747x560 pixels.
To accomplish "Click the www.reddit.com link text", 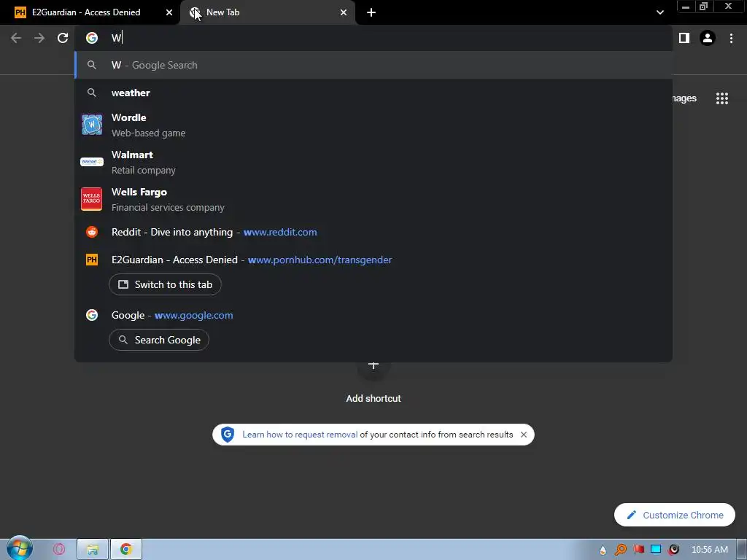I will point(280,232).
